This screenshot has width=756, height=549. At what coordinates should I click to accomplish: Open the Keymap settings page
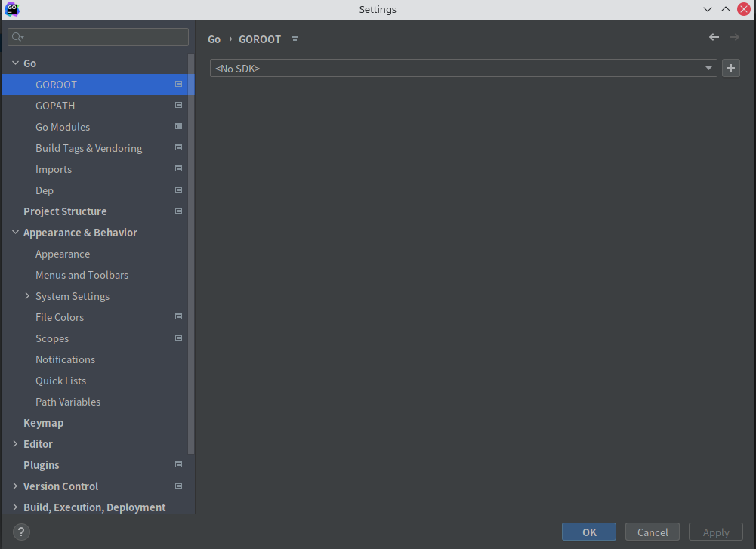(43, 422)
